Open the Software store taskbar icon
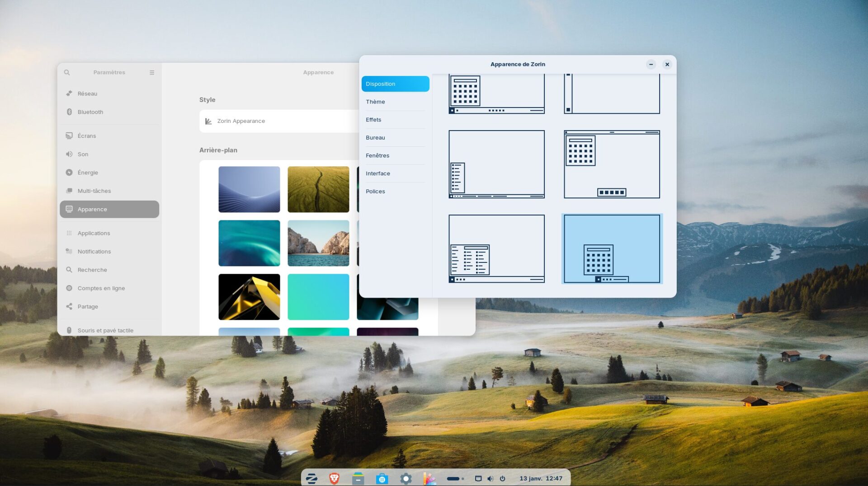 (382, 478)
